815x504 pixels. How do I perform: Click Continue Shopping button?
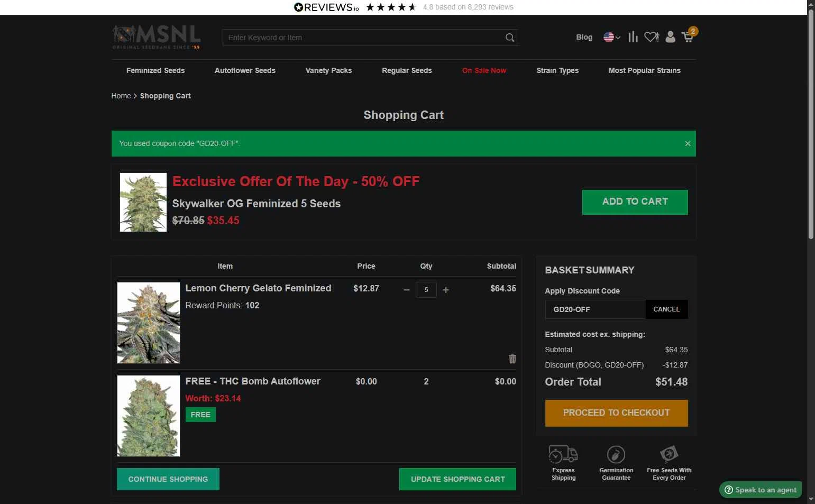point(168,479)
